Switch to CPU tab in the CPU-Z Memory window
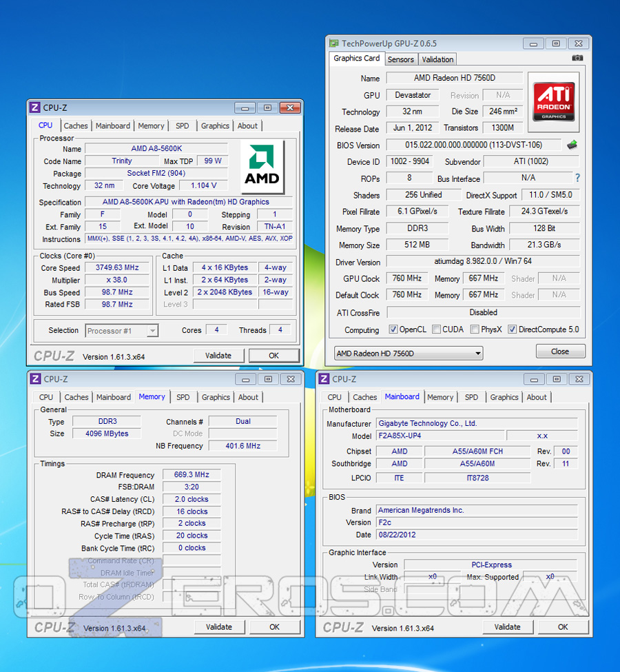This screenshot has height=672, width=620. click(x=46, y=397)
